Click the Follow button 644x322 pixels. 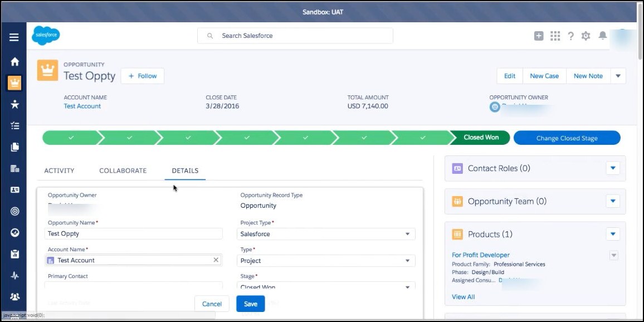[x=143, y=76]
